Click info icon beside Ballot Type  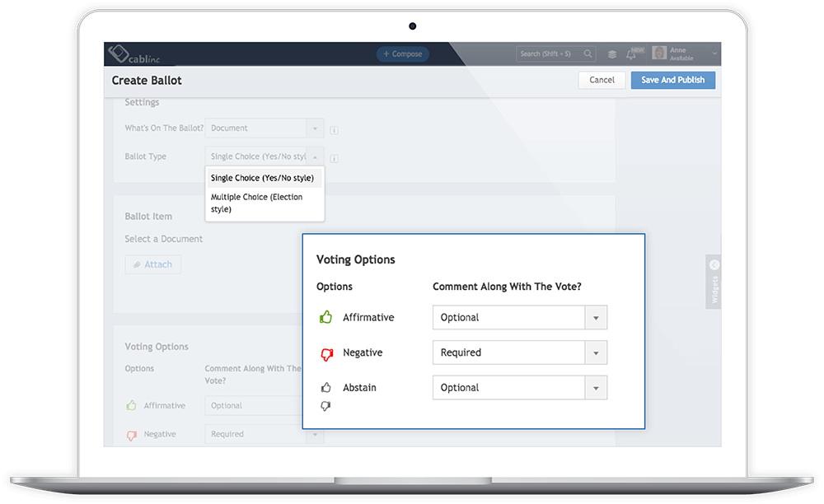pos(334,159)
